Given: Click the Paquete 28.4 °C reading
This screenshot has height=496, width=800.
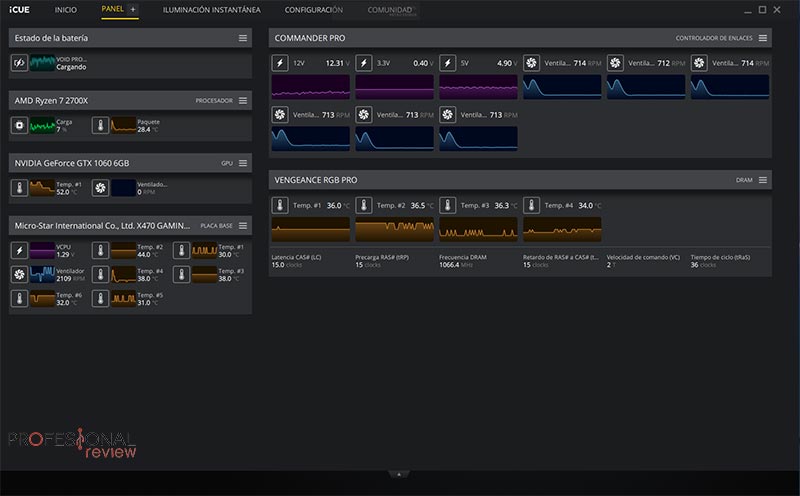Looking at the screenshot, I should coord(148,130).
